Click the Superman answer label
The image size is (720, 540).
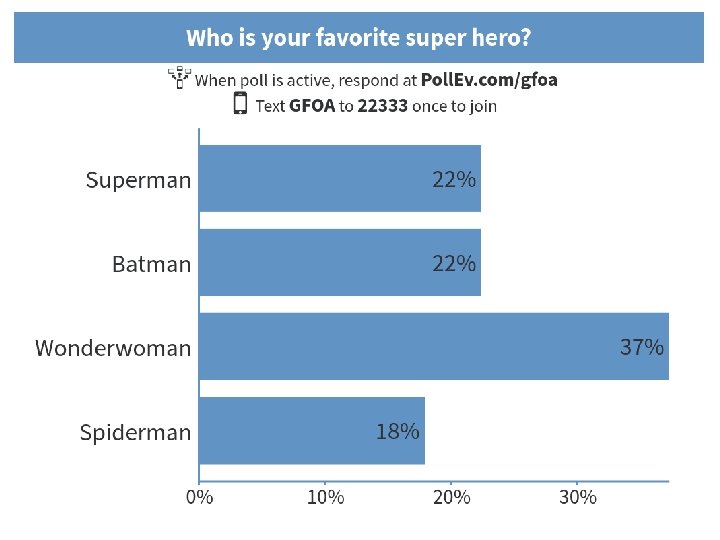click(138, 180)
